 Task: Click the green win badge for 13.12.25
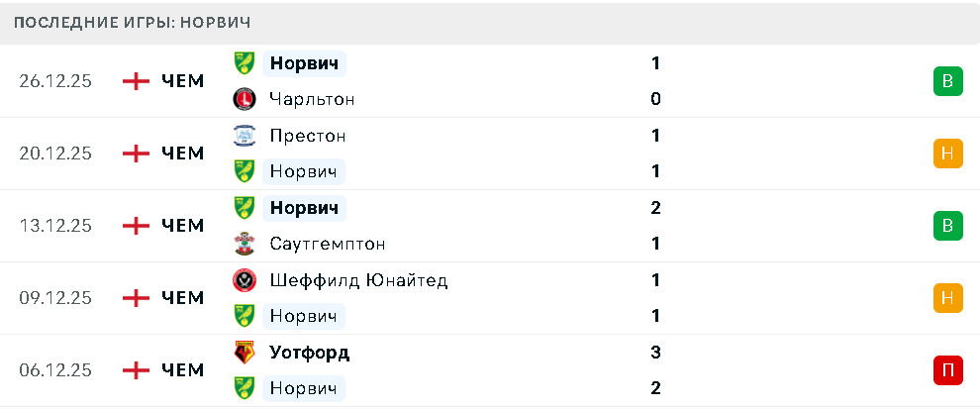[x=947, y=226]
